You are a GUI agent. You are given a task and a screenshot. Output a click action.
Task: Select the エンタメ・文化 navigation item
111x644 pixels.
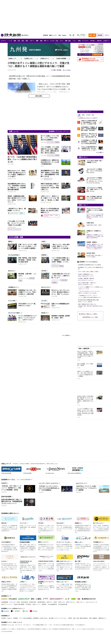(x=54, y=41)
